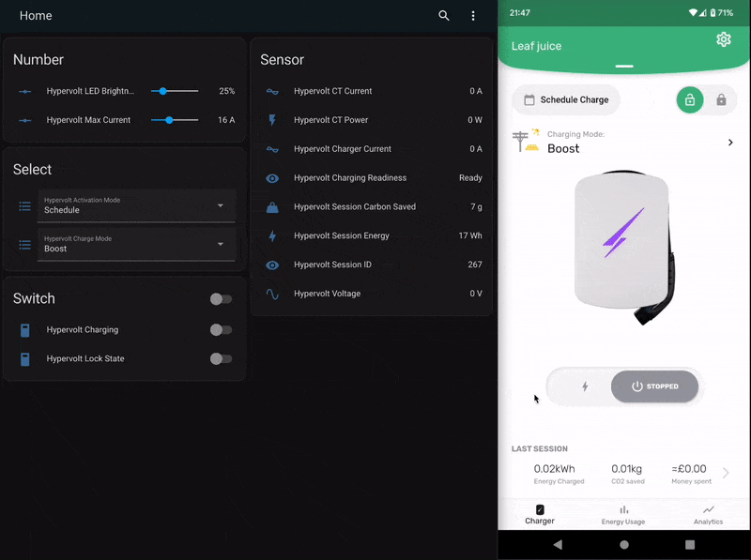Tap the Schedule Charge button

pyautogui.click(x=566, y=100)
